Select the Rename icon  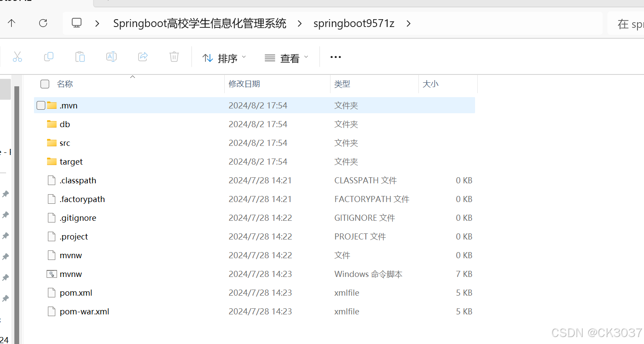111,57
